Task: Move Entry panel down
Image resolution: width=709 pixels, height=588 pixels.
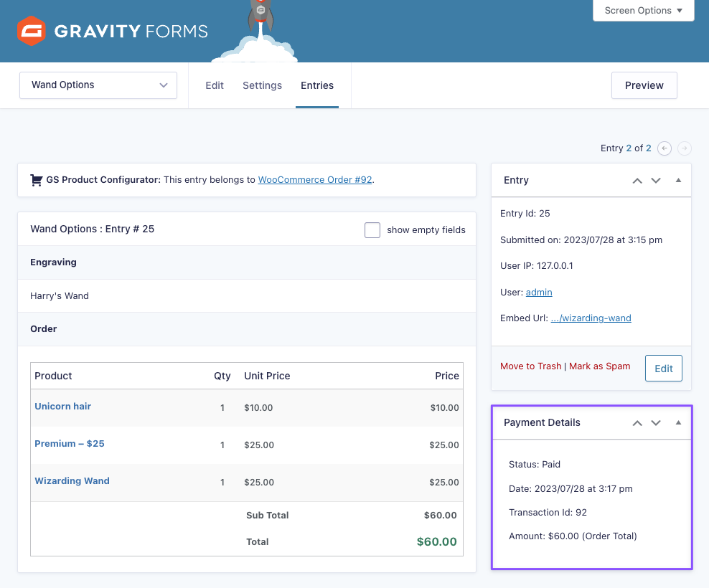Action: click(656, 181)
